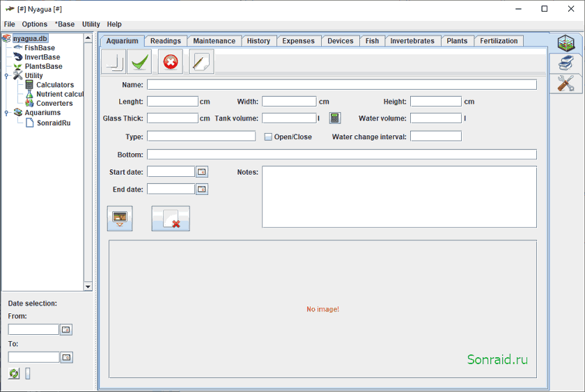This screenshot has height=392, width=585.
Task: Open the *Base menu
Action: pos(65,24)
